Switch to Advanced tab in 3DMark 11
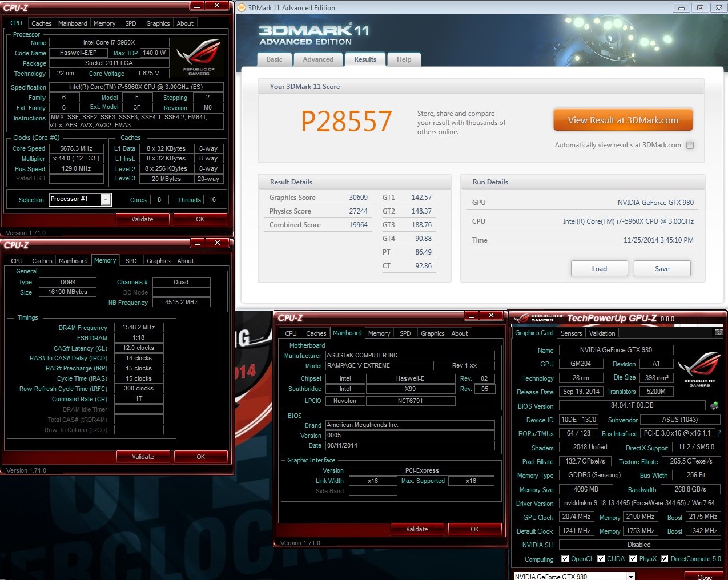Screen dimensions: 728x580 (318, 59)
